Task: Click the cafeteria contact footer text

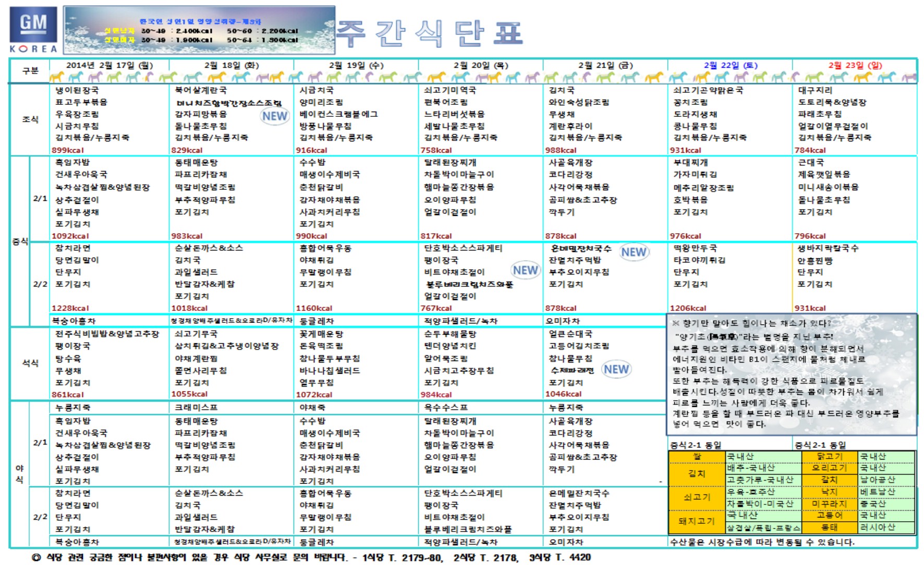Action: tap(311, 557)
